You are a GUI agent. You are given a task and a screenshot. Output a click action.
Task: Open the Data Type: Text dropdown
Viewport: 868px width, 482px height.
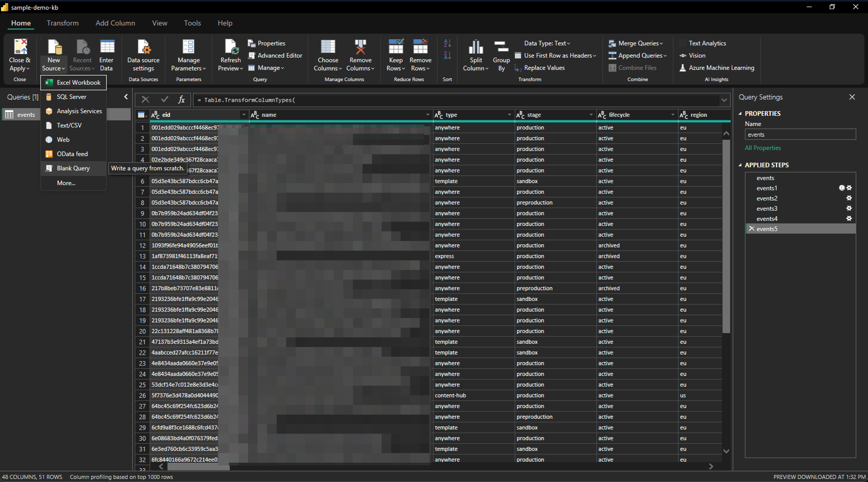[x=547, y=43]
